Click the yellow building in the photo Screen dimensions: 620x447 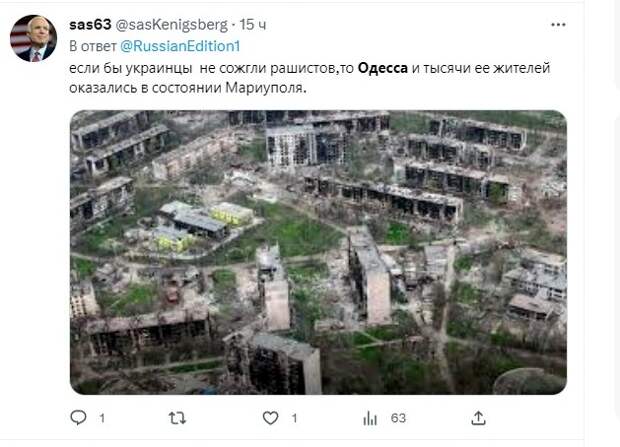pos(232,214)
